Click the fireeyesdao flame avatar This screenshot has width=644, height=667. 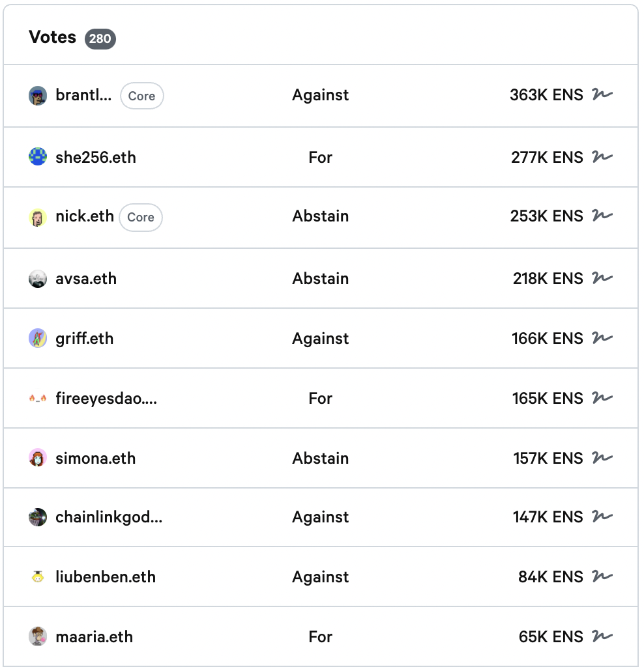[38, 398]
